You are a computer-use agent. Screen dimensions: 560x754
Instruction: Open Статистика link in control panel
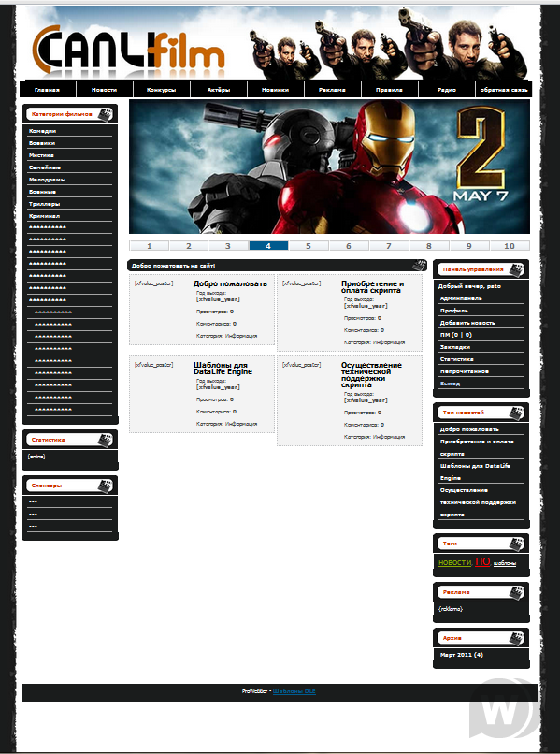456,359
